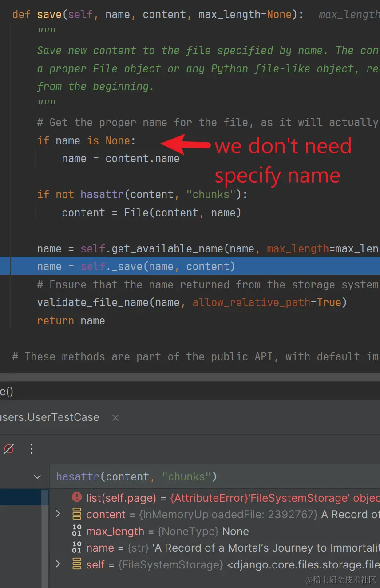Click the highlighted frame in the frames list

20,497
